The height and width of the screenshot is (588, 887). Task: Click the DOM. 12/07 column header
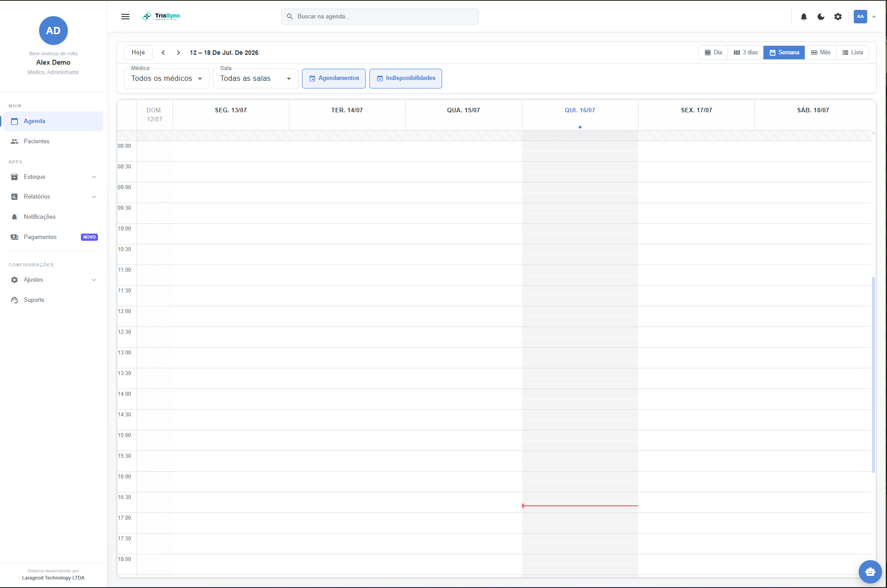pyautogui.click(x=155, y=115)
